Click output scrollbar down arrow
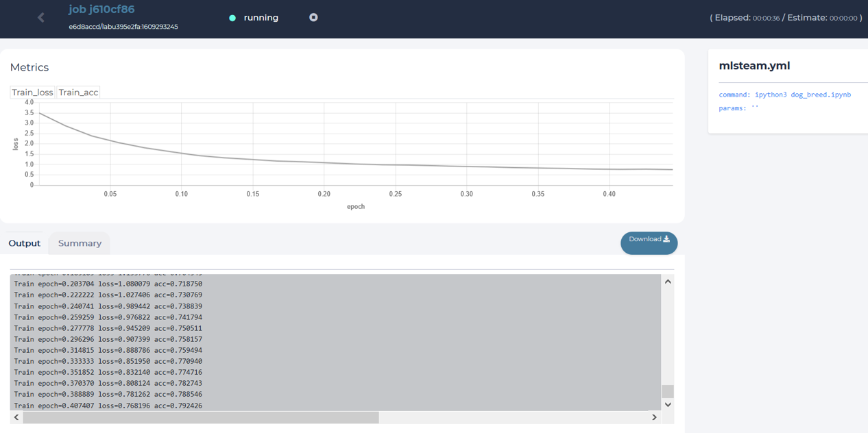The width and height of the screenshot is (868, 433). click(x=668, y=404)
